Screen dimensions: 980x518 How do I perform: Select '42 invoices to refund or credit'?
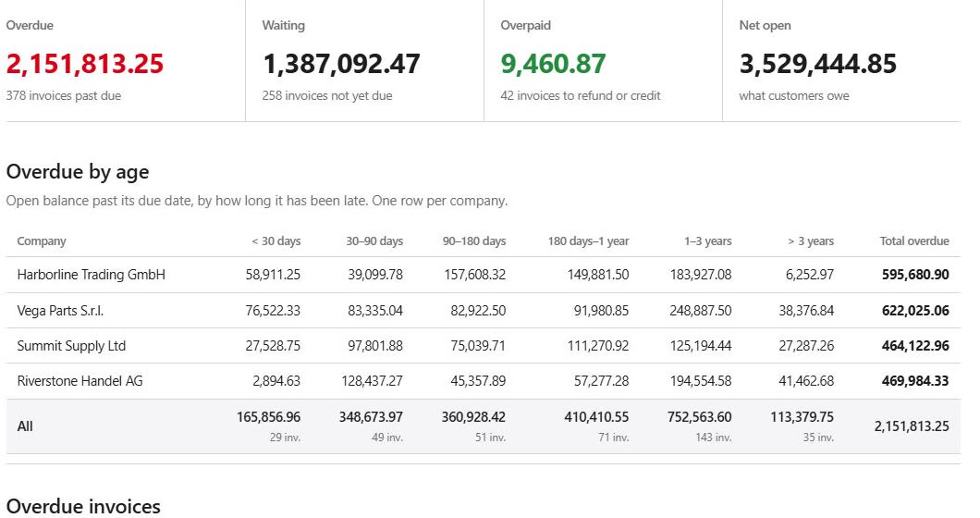pos(581,95)
